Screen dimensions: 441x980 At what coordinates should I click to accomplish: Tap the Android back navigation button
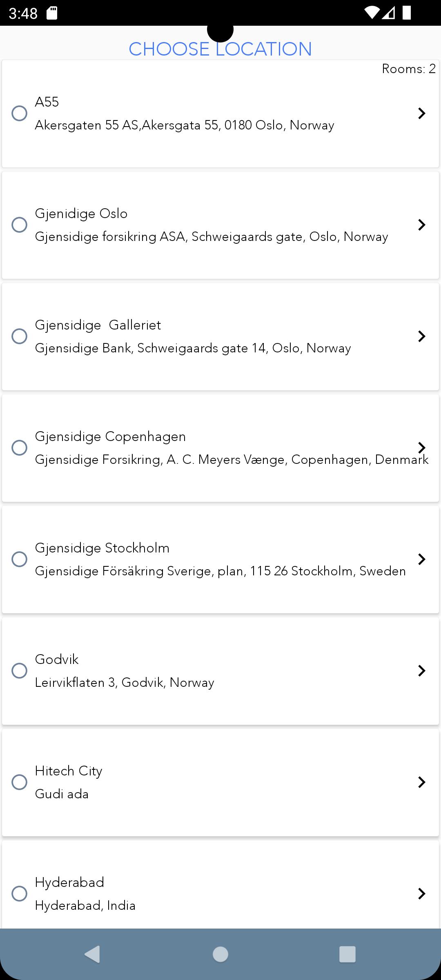coord(92,954)
